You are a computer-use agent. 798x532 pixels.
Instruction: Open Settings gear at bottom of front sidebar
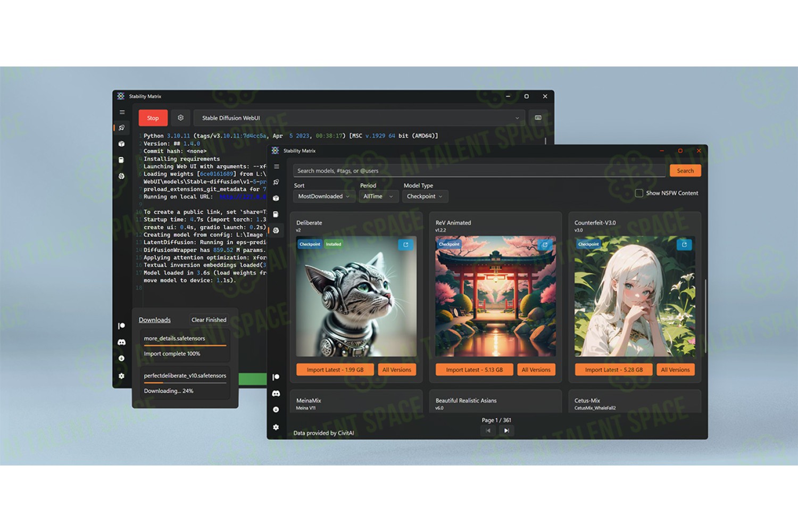pos(276,427)
